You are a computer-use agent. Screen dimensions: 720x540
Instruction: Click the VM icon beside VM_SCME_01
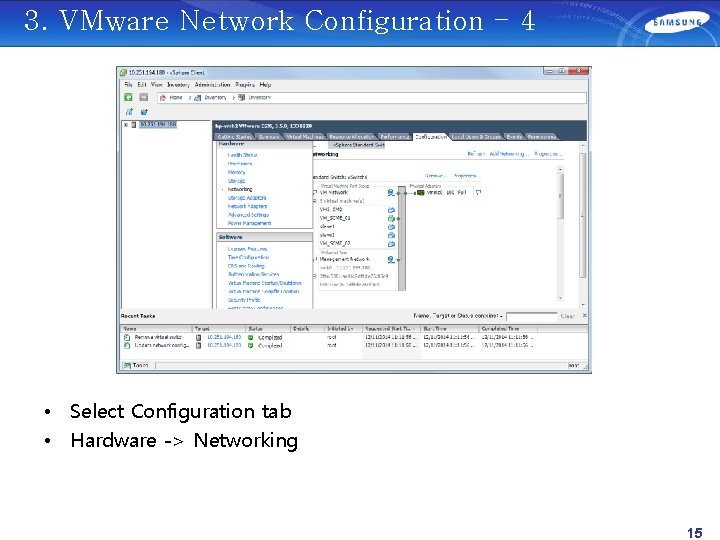point(391,218)
